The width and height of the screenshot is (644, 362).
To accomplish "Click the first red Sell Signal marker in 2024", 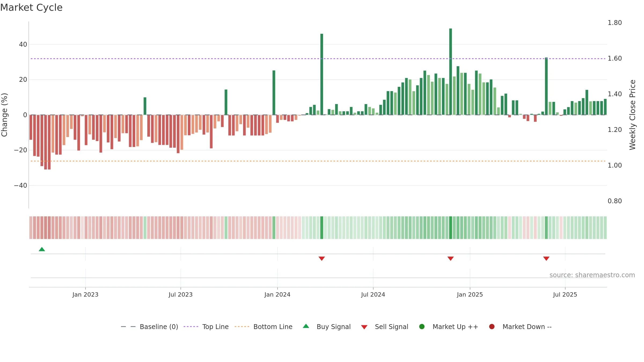I will (x=322, y=258).
